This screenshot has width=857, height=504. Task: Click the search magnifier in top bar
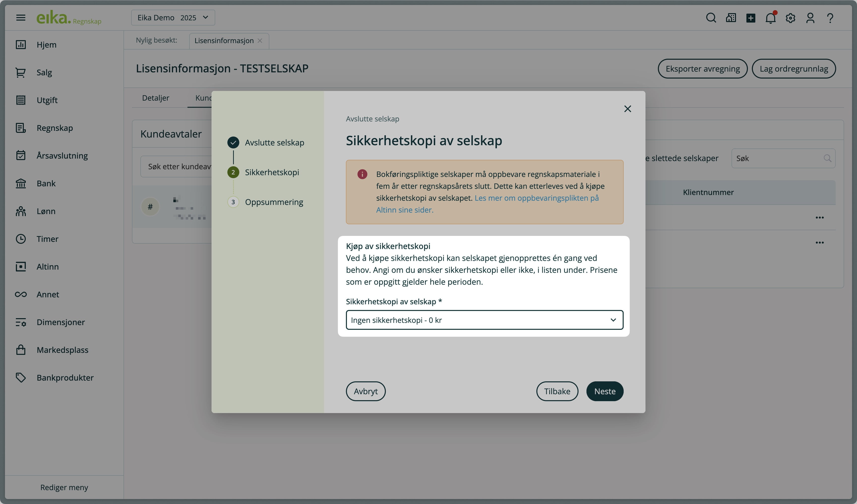(x=711, y=18)
